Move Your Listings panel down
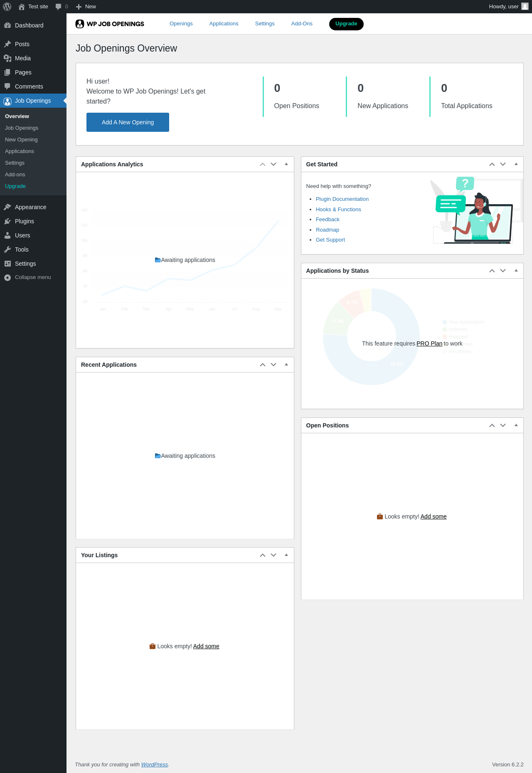The image size is (532, 773). pos(273,555)
